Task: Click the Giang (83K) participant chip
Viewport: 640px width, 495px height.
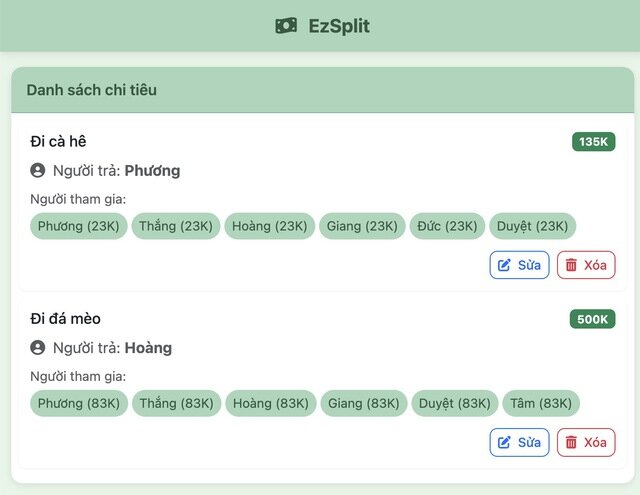Action: (364, 403)
